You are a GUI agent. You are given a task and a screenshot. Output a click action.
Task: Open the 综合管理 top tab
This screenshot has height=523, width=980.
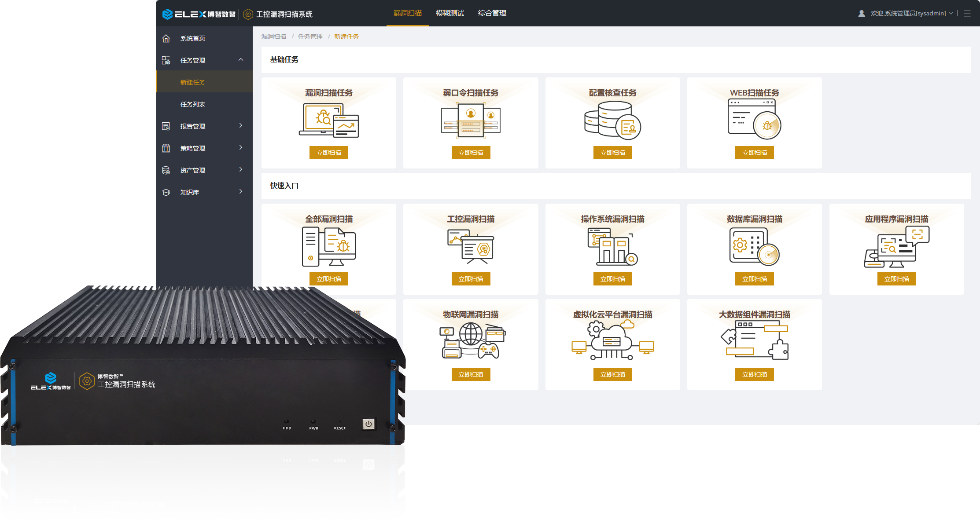click(x=492, y=13)
